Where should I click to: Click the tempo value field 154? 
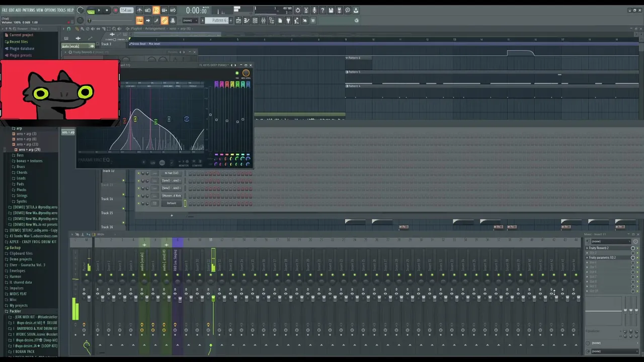click(x=126, y=10)
